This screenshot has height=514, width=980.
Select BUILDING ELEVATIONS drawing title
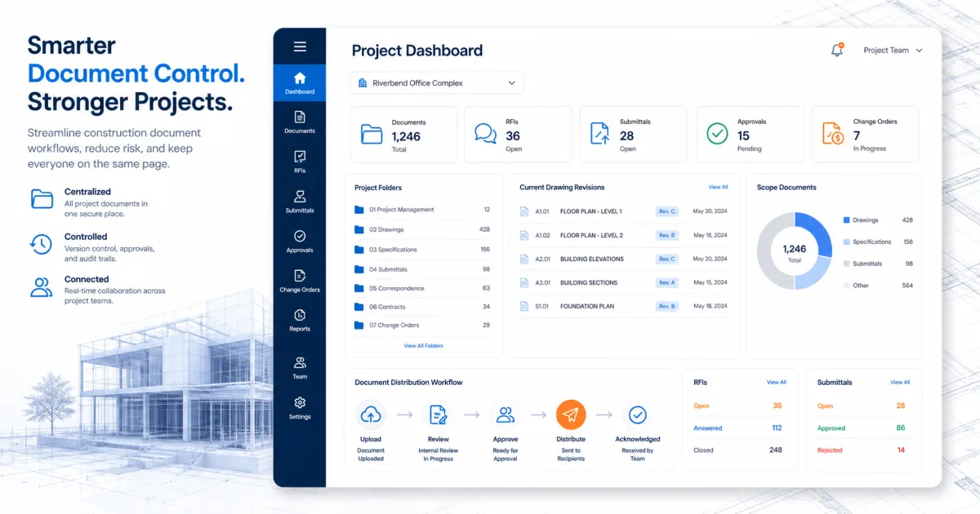coord(592,259)
